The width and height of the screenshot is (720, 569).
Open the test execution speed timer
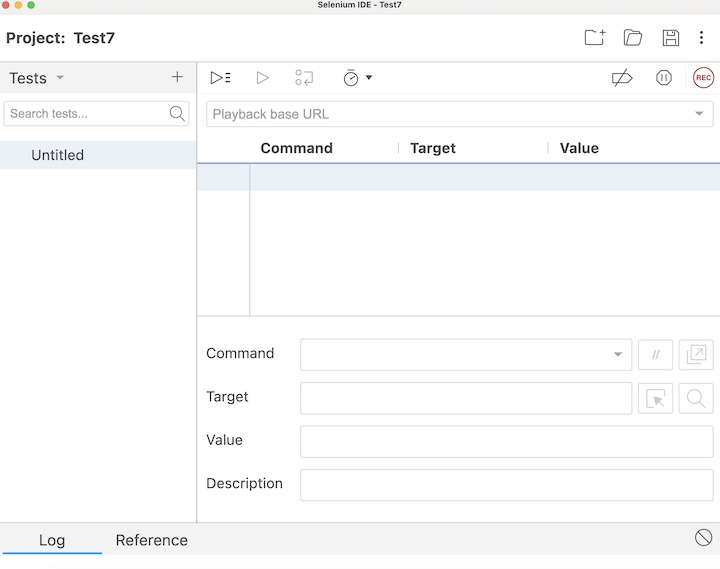(x=352, y=78)
